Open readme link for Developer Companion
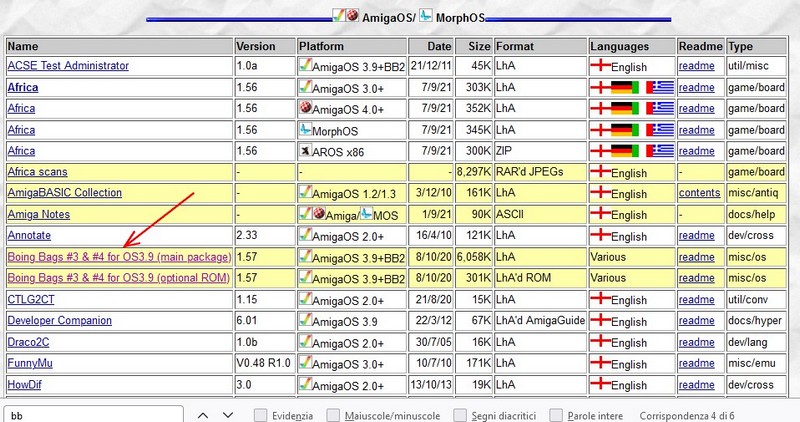The width and height of the screenshot is (800, 422). point(696,320)
